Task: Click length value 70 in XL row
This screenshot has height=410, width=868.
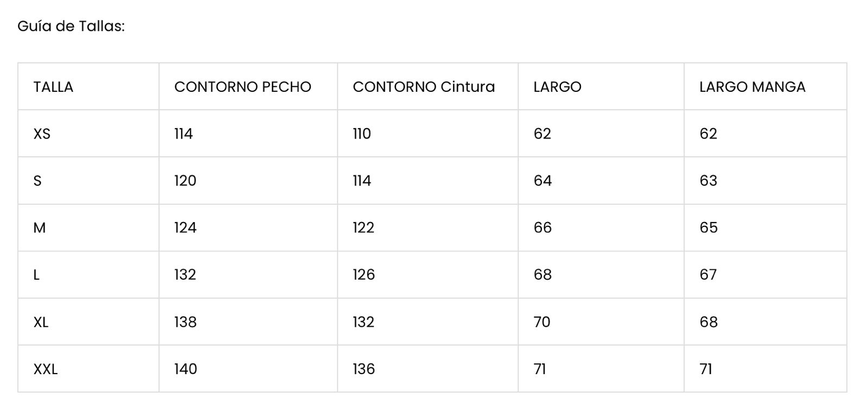Action: pyautogui.click(x=542, y=322)
